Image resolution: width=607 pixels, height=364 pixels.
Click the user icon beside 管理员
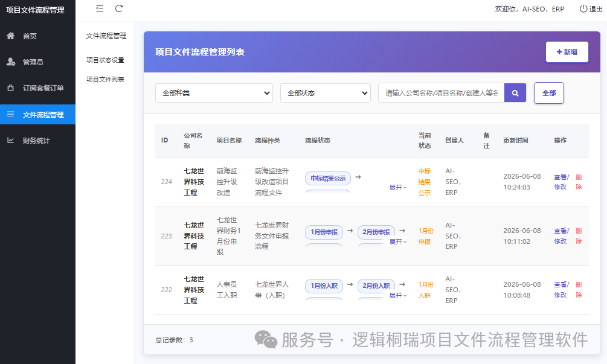click(10, 62)
